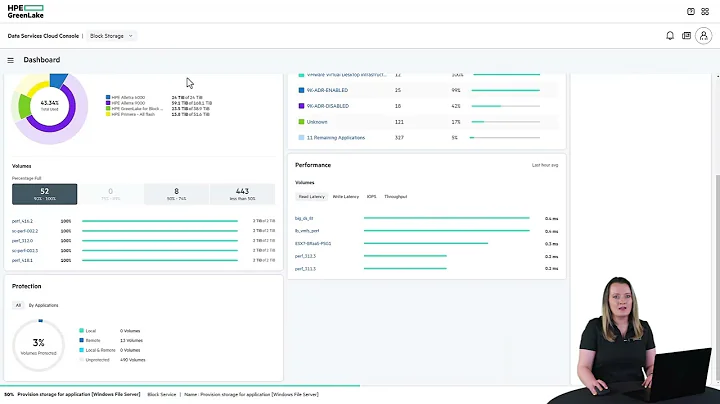Click the Dashboard page heading
Viewport: 720px width, 404px height.
42,60
